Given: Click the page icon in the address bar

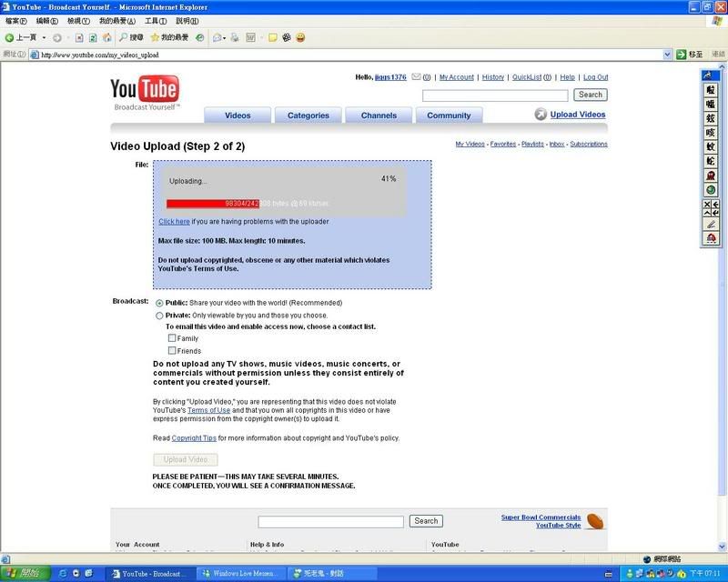Looking at the screenshot, I should 35,55.
